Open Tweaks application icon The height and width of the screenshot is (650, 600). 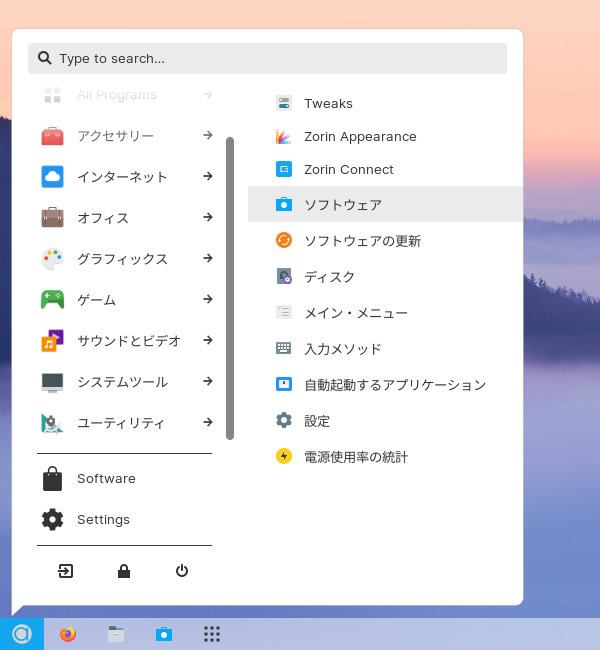(284, 103)
